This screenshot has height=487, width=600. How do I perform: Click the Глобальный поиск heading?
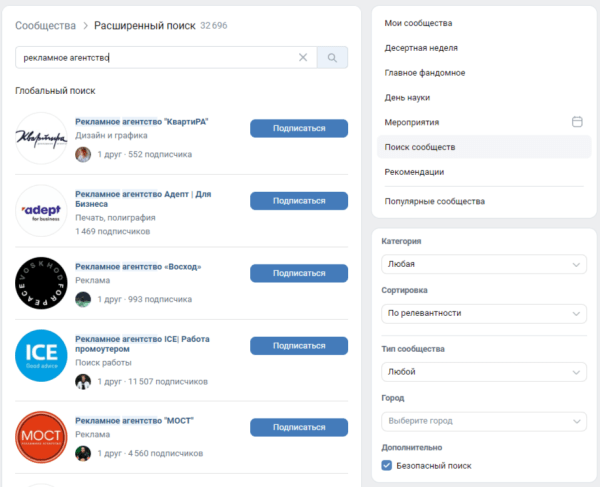55,91
